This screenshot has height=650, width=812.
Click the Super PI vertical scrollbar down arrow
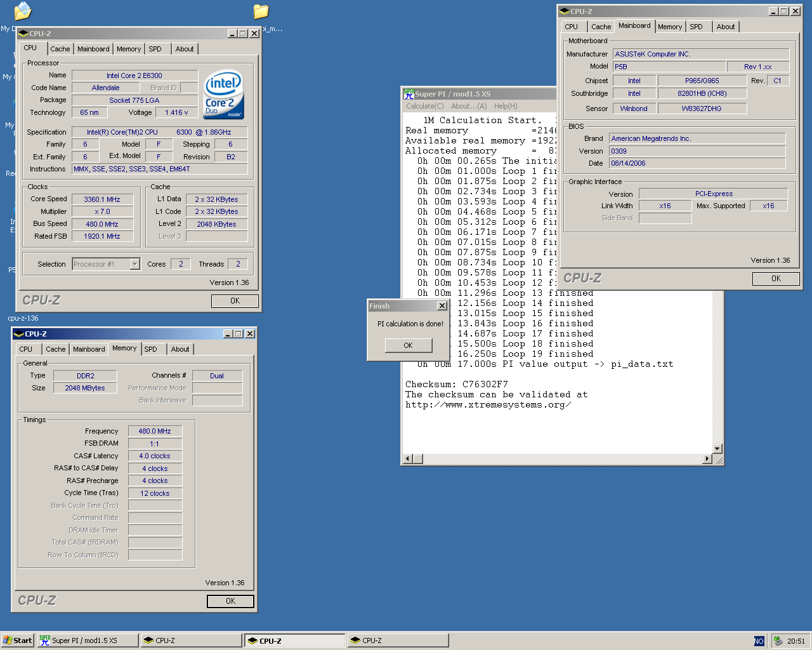click(717, 449)
